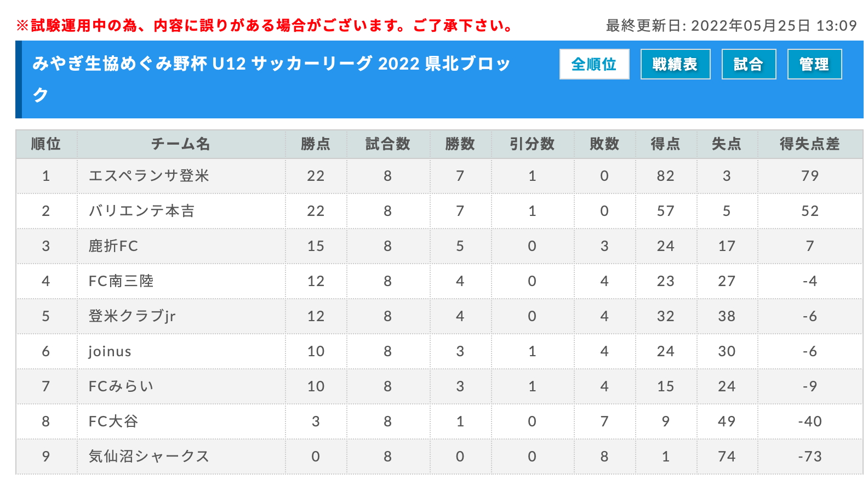868x479 pixels.
Task: Select FCみらい team name
Action: (121, 386)
